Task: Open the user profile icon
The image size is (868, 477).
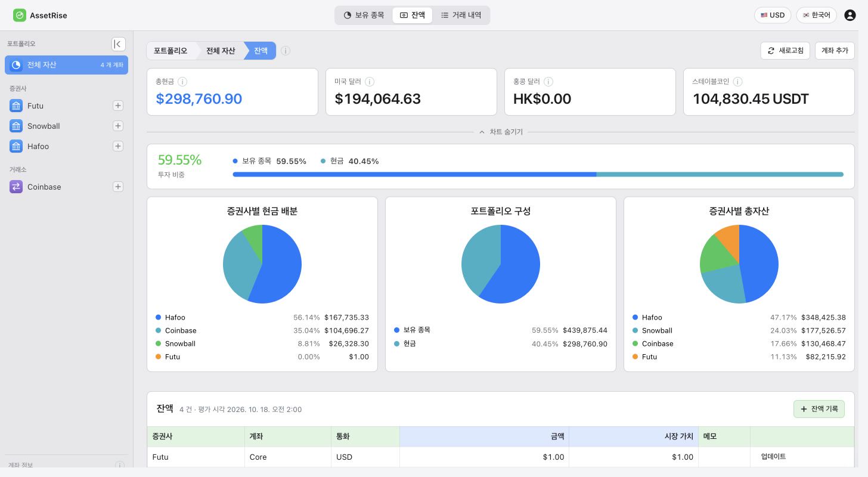Action: point(850,15)
